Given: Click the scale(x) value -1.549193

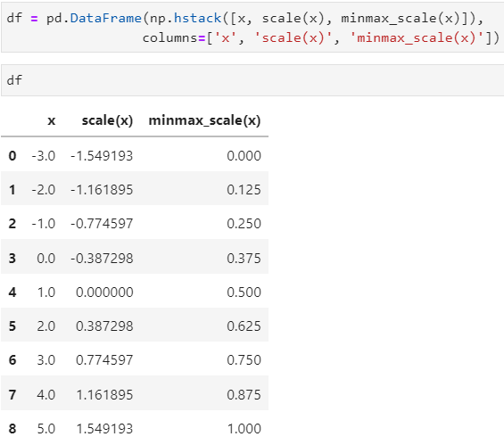Looking at the screenshot, I should click(x=102, y=156).
